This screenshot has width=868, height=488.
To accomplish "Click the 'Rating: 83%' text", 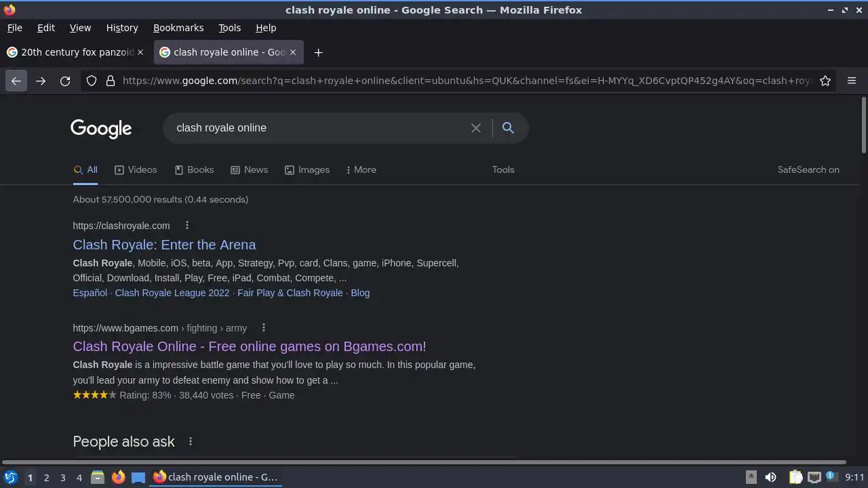I will pos(145,395).
